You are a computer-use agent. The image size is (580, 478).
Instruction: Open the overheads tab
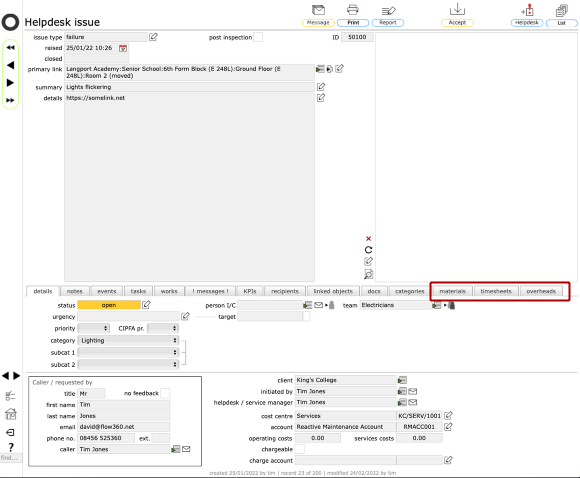[541, 291]
